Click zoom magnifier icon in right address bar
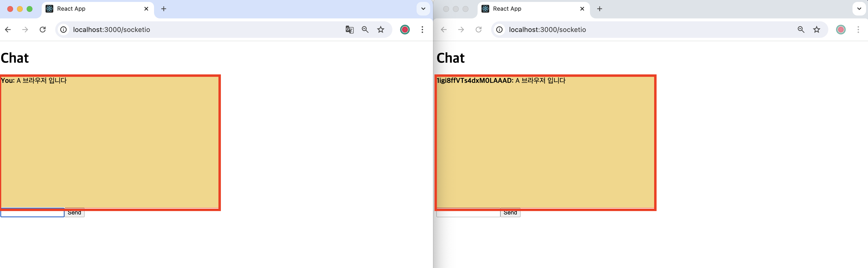The width and height of the screenshot is (868, 268). coord(801,30)
